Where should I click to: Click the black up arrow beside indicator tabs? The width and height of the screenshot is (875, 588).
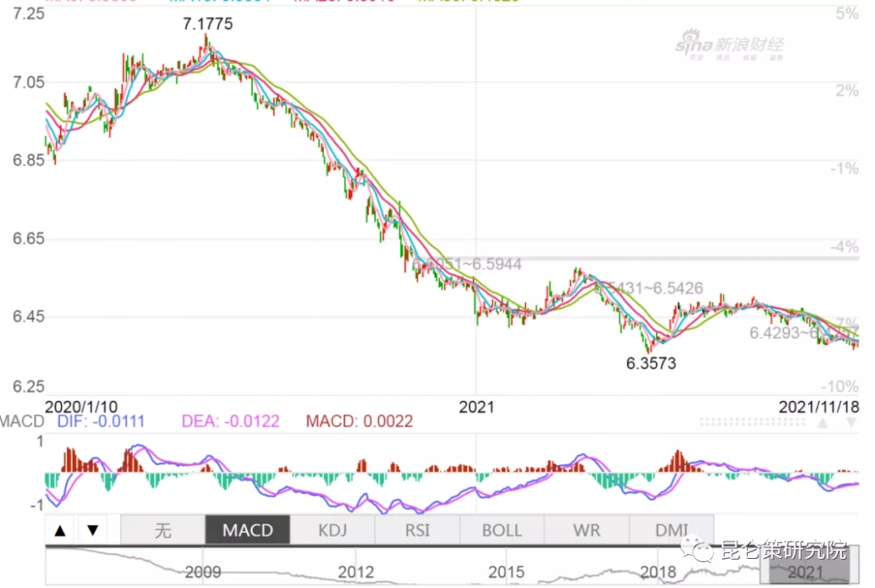coord(60,531)
